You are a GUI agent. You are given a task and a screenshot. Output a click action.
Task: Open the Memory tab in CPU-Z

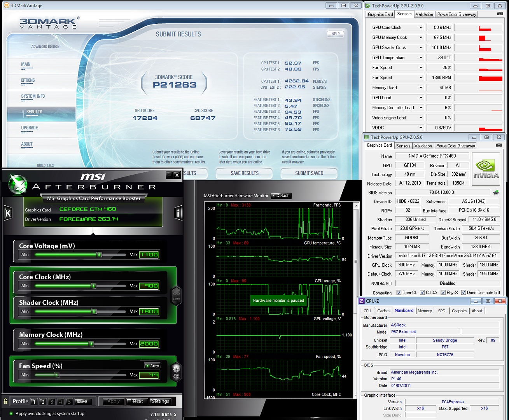click(425, 311)
